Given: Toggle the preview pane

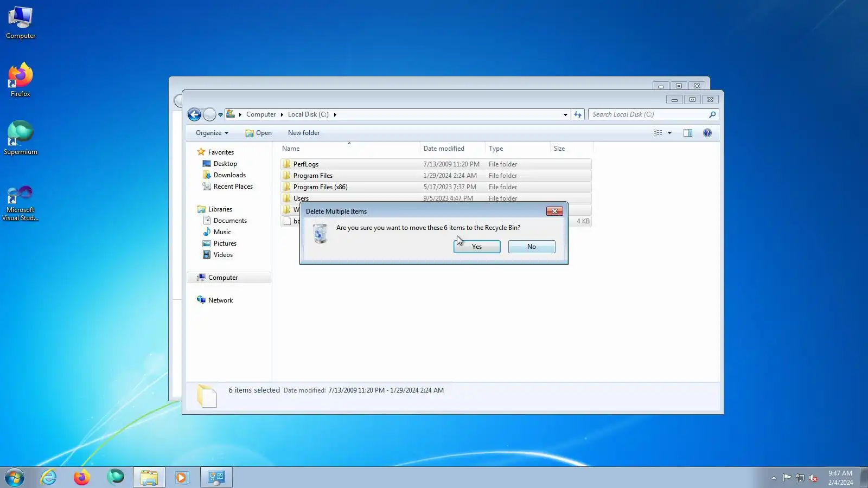Looking at the screenshot, I should coord(688,133).
